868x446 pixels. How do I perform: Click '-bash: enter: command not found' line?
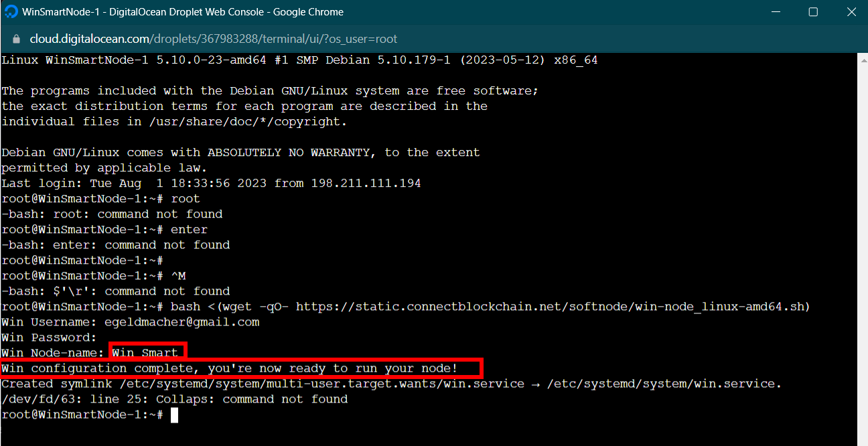pyautogui.click(x=115, y=245)
